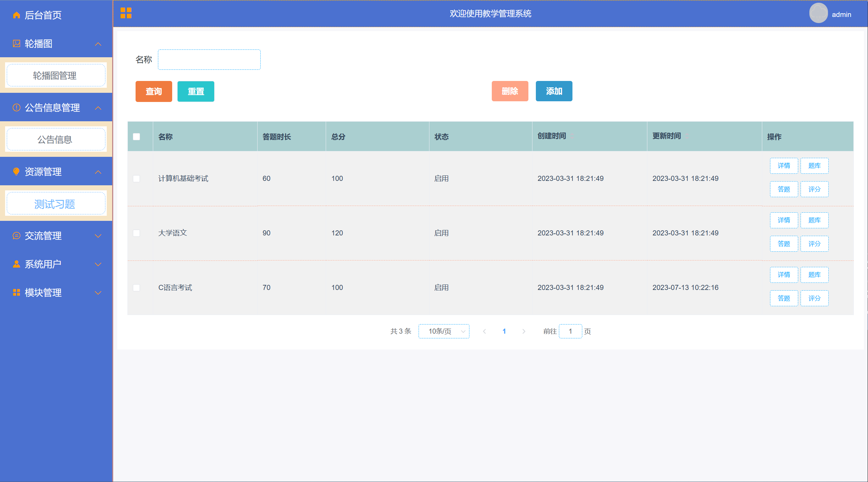Click the admin avatar image
868x482 pixels.
coord(818,13)
